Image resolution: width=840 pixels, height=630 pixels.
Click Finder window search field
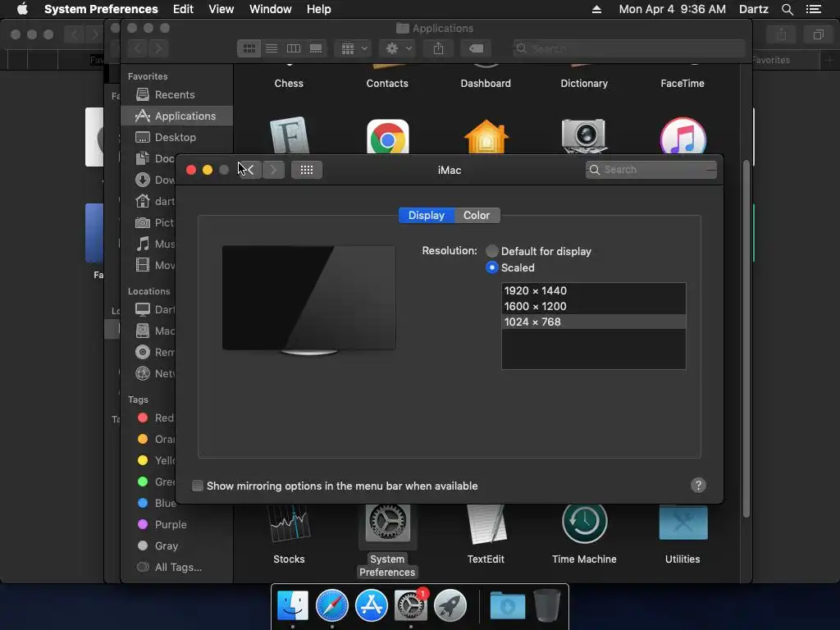coord(628,48)
